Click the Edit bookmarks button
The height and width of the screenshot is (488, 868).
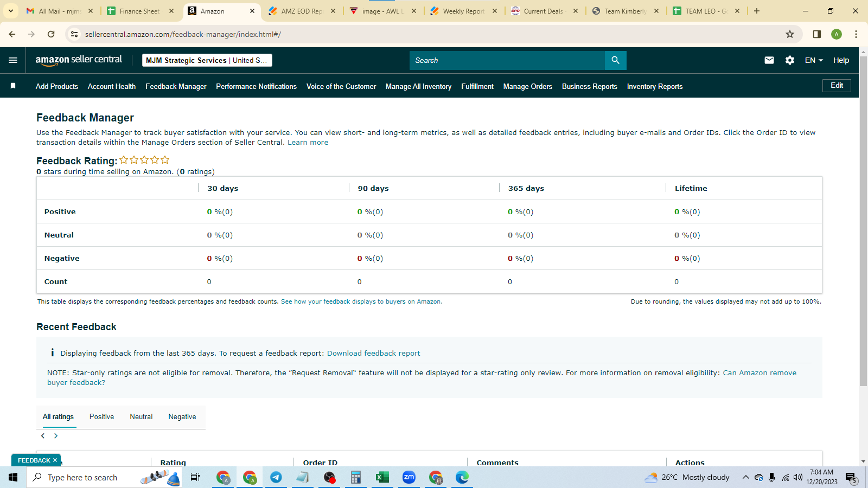click(837, 86)
